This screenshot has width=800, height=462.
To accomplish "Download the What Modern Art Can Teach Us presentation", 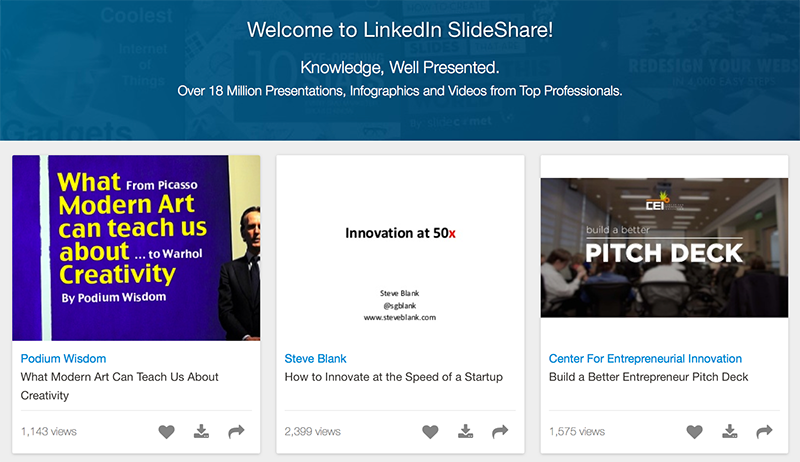I will click(201, 431).
